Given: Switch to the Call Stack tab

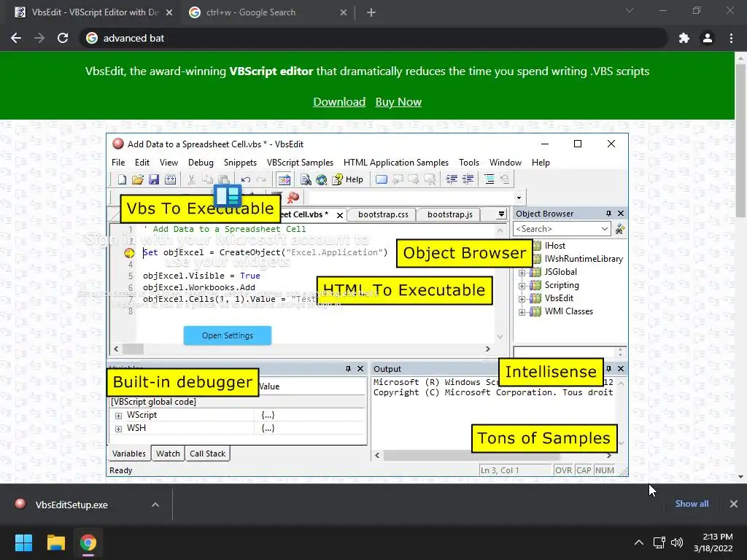Looking at the screenshot, I should pos(207,454).
